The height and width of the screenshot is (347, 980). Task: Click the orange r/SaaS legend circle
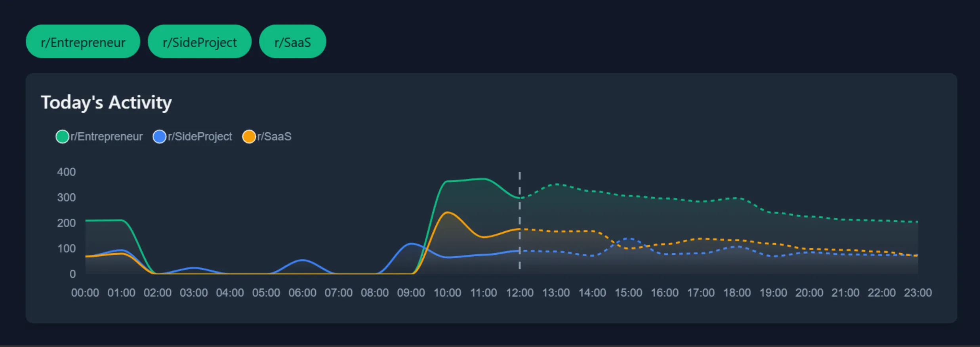click(x=249, y=137)
